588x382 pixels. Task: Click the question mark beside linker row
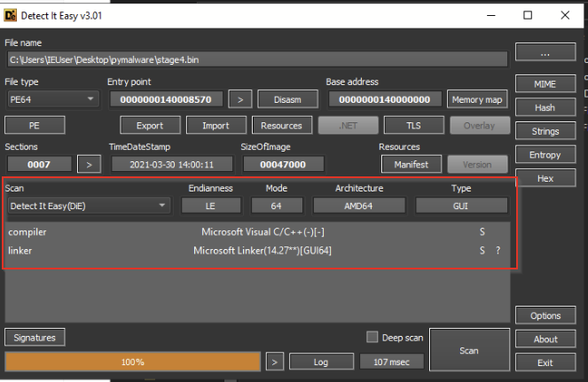(498, 251)
